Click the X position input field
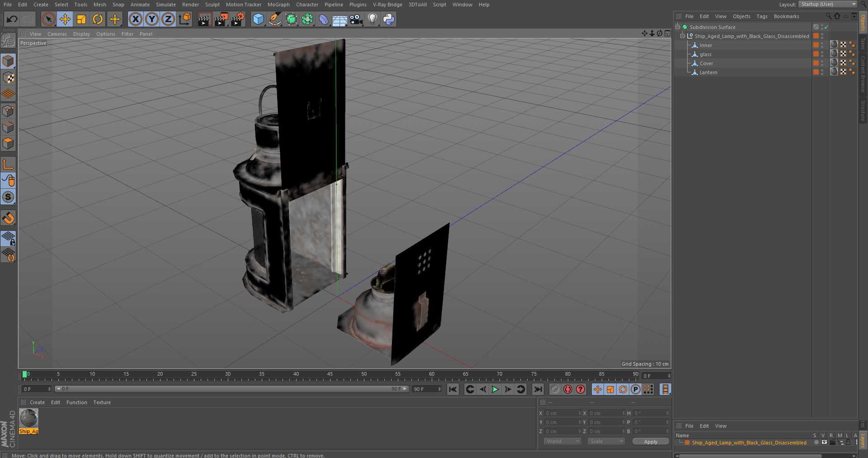 [562, 413]
